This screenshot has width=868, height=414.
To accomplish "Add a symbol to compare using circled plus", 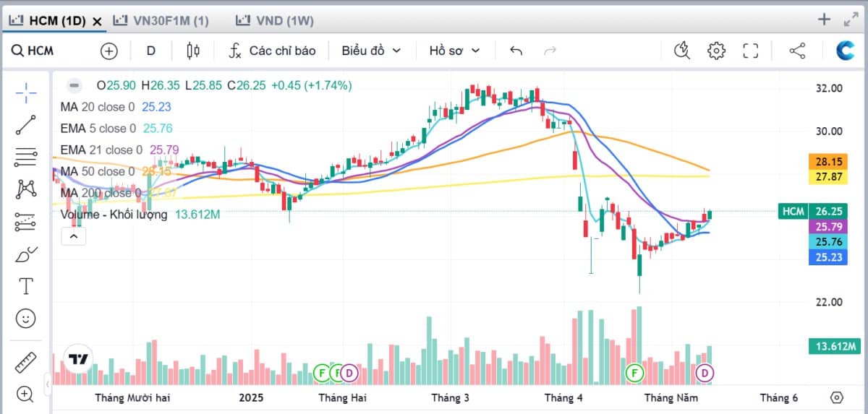I will point(109,51).
